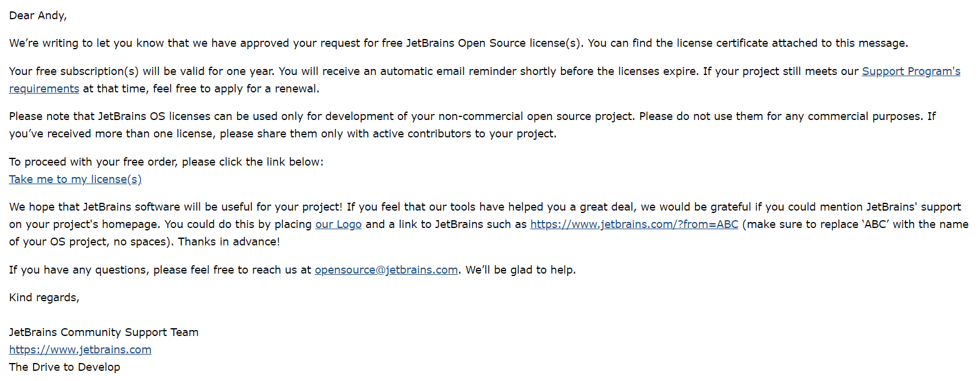The image size is (980, 381).
Task: Click the "Dear Andy," greeting line
Action: click(38, 16)
